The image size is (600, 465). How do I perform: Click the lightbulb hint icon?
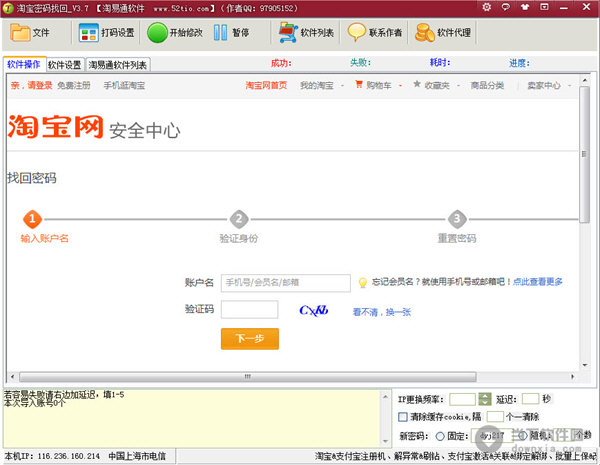point(362,283)
